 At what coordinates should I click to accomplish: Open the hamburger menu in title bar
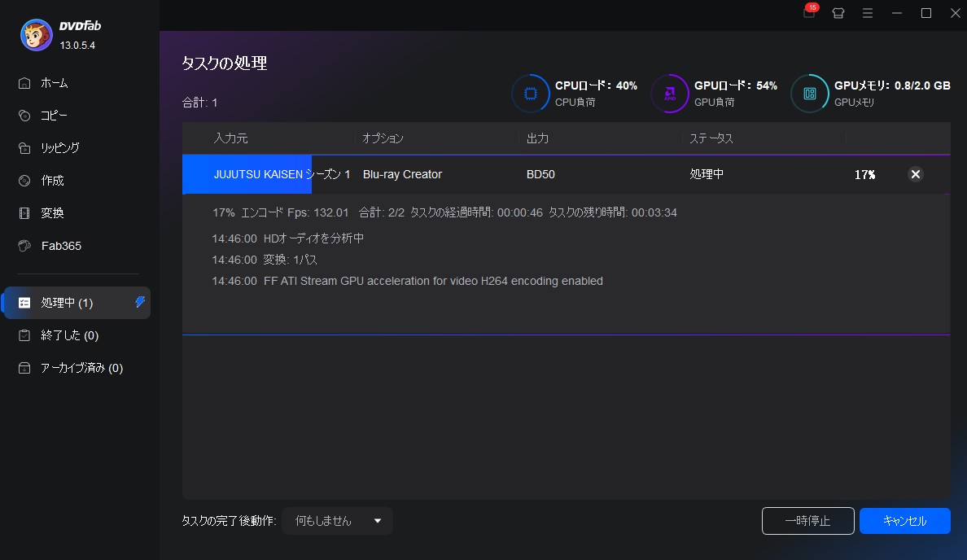(867, 13)
